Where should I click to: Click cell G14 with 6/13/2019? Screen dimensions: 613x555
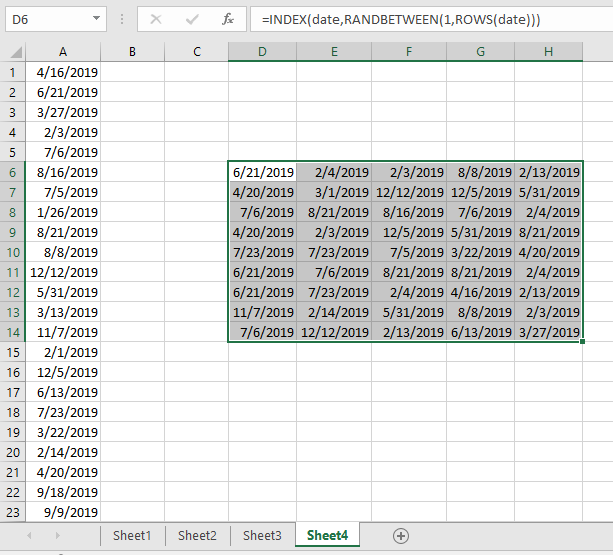point(480,332)
